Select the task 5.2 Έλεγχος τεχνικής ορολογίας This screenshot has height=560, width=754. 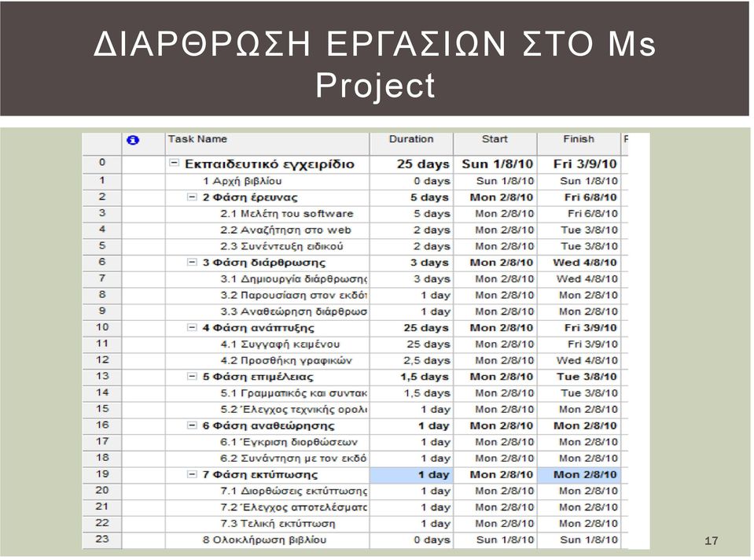tap(294, 410)
